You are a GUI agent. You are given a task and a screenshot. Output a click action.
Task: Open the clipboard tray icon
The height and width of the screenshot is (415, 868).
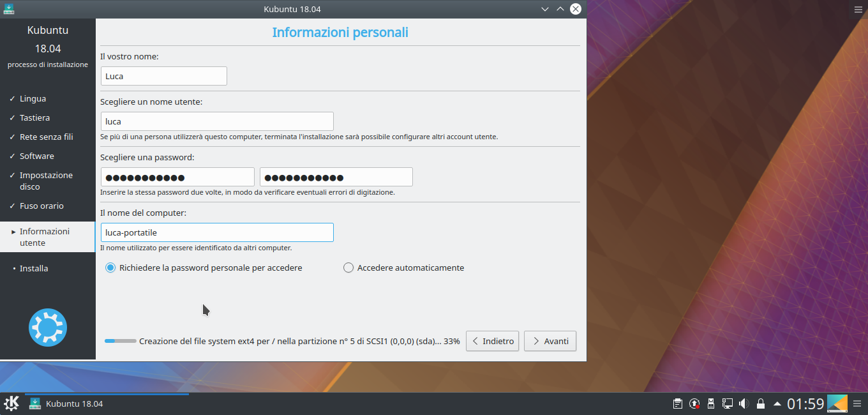[x=678, y=404]
